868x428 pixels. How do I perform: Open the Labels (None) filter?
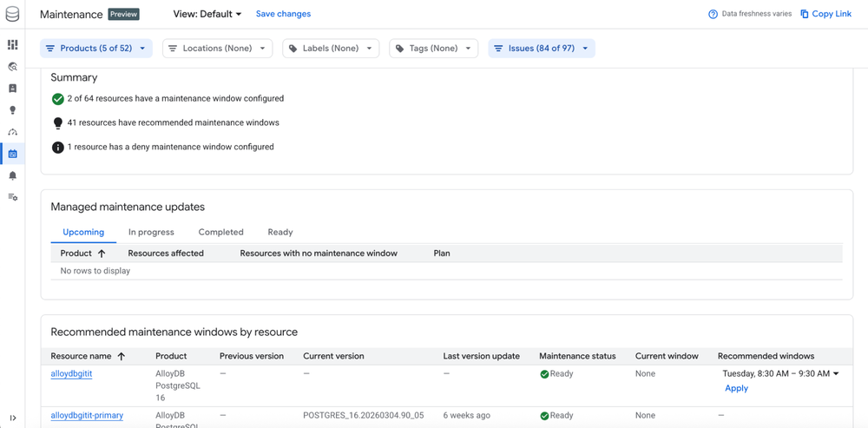pyautogui.click(x=331, y=48)
